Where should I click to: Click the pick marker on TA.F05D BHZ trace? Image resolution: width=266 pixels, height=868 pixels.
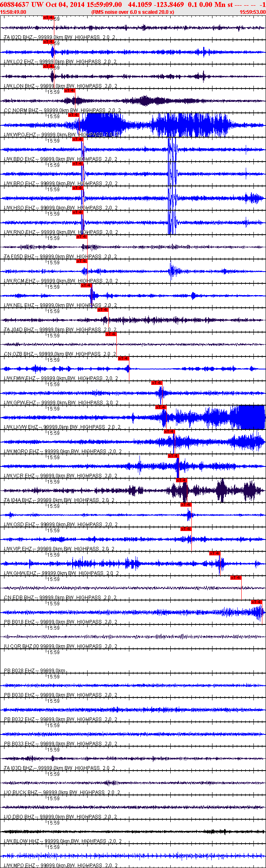[x=82, y=237]
